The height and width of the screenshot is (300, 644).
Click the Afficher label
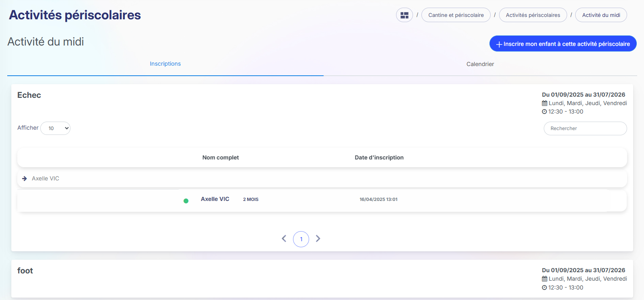pos(28,128)
